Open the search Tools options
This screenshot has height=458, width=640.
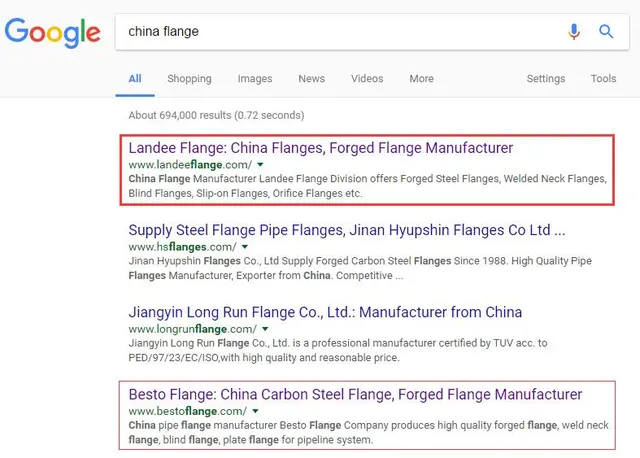tap(603, 79)
